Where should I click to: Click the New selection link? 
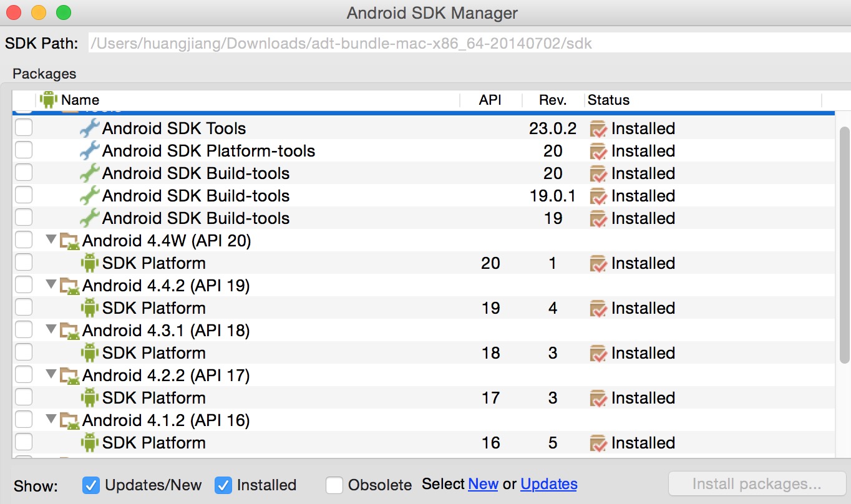[483, 484]
